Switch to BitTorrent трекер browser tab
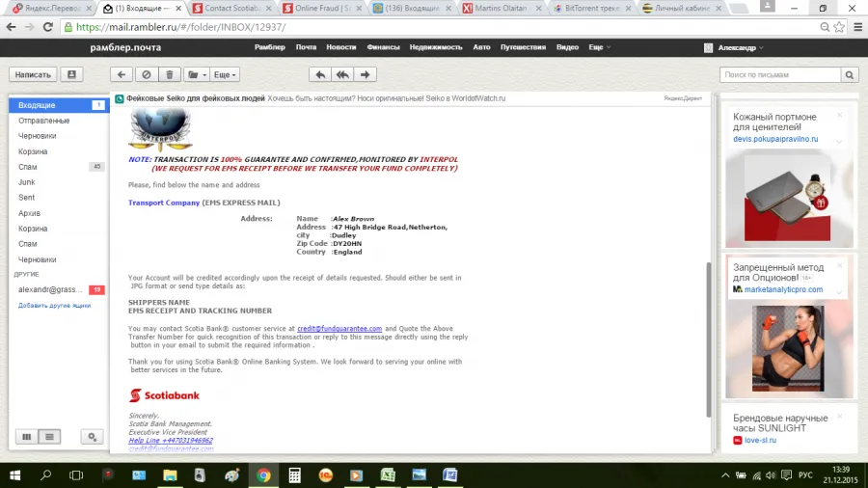 point(591,9)
